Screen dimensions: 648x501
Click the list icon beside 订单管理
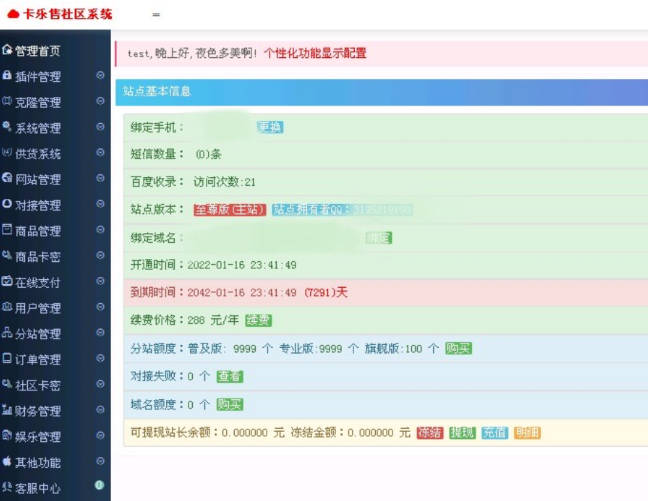coord(7,358)
